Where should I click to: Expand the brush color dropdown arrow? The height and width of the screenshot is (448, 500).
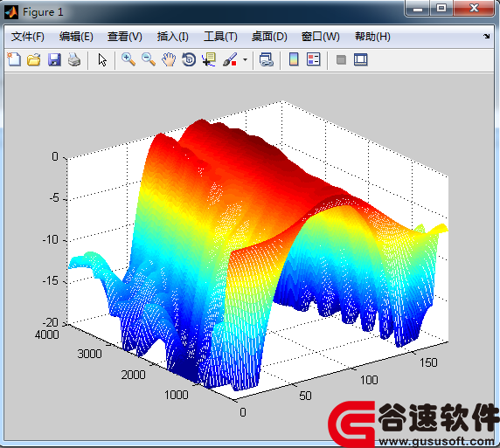(245, 59)
